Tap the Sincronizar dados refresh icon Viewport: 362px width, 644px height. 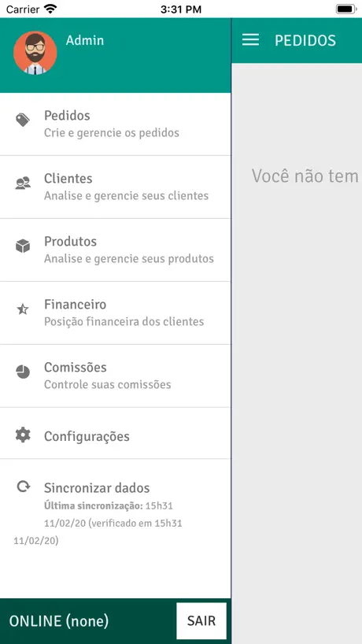pyautogui.click(x=23, y=487)
